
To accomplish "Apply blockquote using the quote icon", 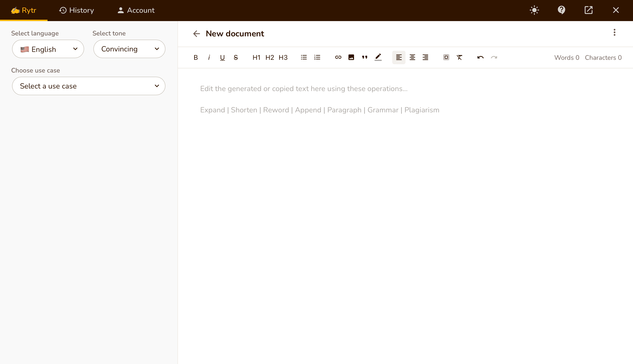I will pyautogui.click(x=364, y=57).
